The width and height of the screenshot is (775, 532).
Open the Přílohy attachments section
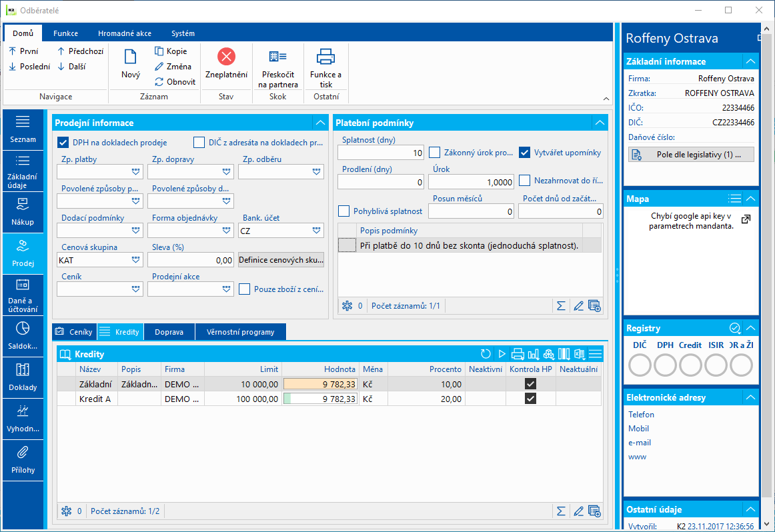(23, 461)
